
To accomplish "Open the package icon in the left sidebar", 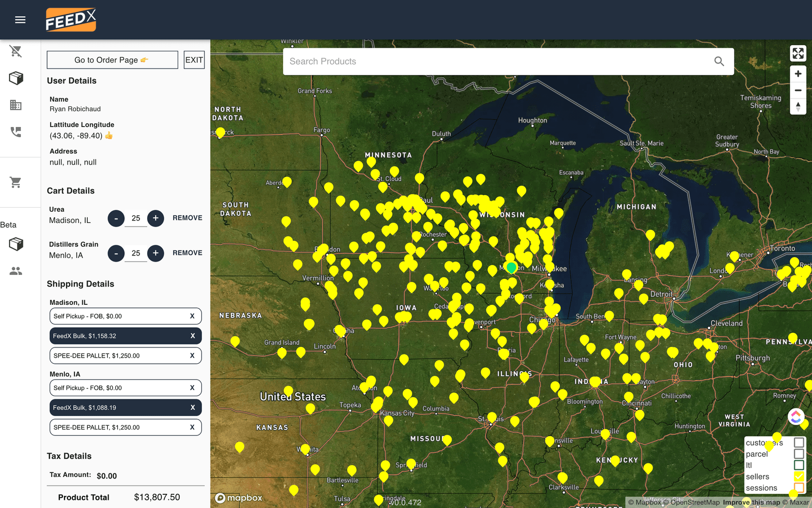I will (x=16, y=78).
